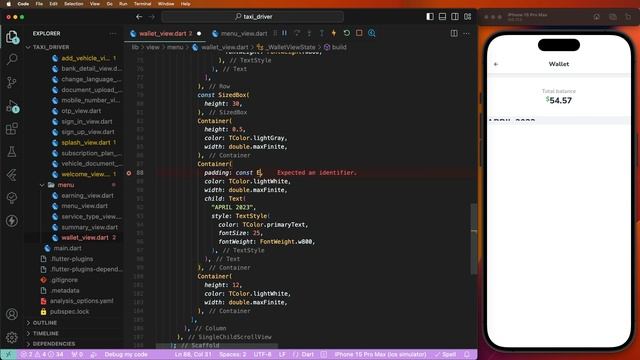This screenshot has height=360, width=640.
Task: Open sign_in_view.dart file
Action: [x=87, y=122]
